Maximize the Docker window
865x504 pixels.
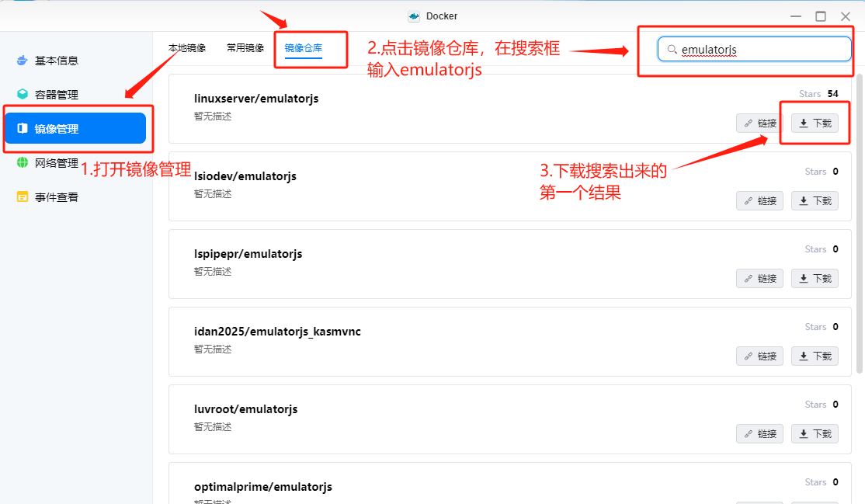click(x=821, y=16)
